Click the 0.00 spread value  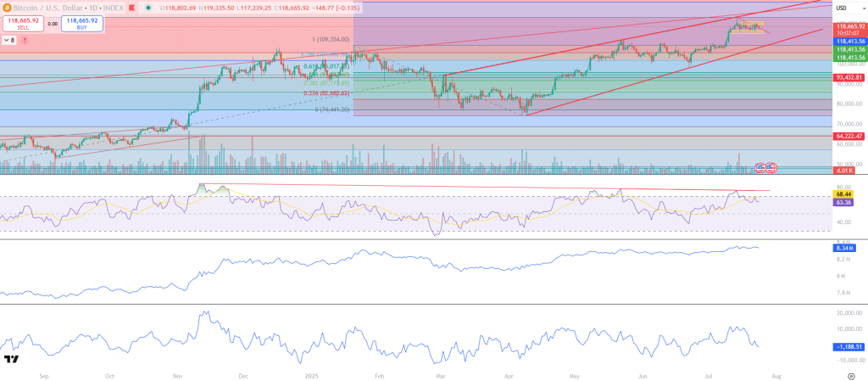point(53,24)
